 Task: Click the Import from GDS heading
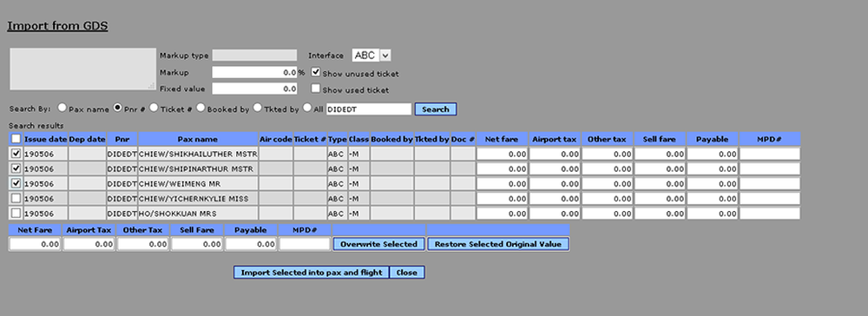coord(57,26)
